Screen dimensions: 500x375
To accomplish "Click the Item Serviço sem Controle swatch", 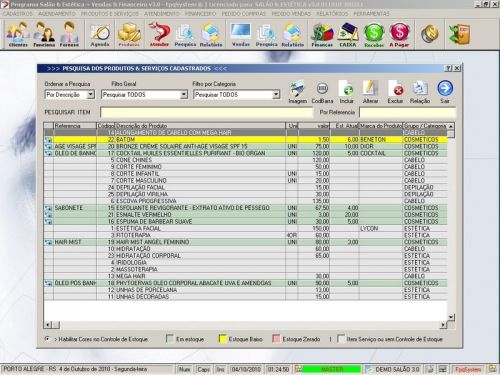I will pyautogui.click(x=341, y=339).
